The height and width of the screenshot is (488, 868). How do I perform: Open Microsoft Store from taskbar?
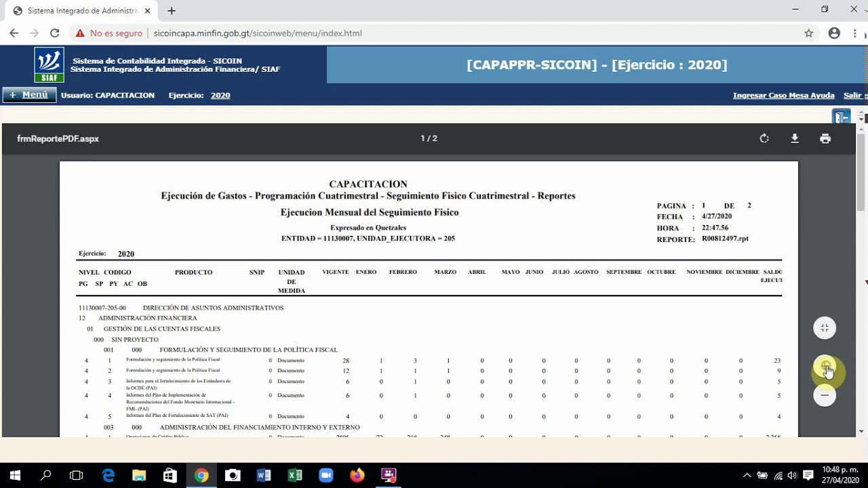tap(170, 475)
